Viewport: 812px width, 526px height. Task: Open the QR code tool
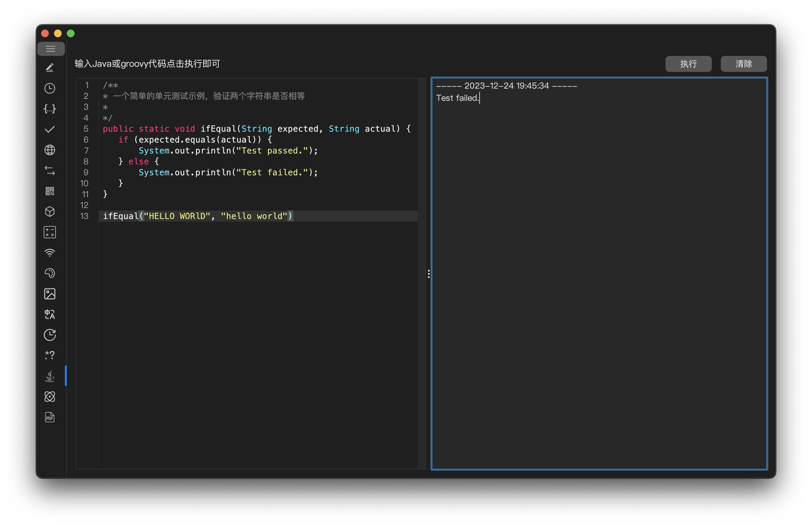[50, 191]
